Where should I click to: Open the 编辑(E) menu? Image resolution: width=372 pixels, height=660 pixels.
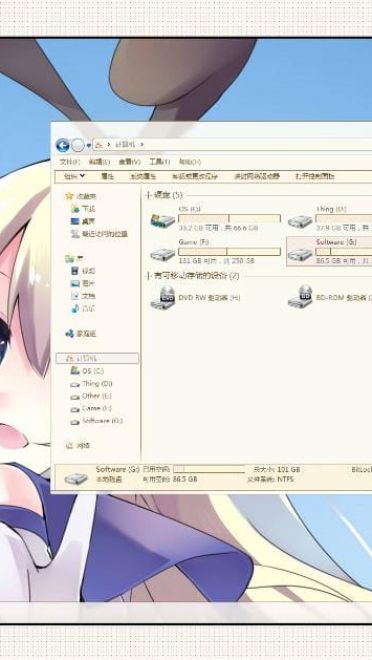(x=99, y=162)
